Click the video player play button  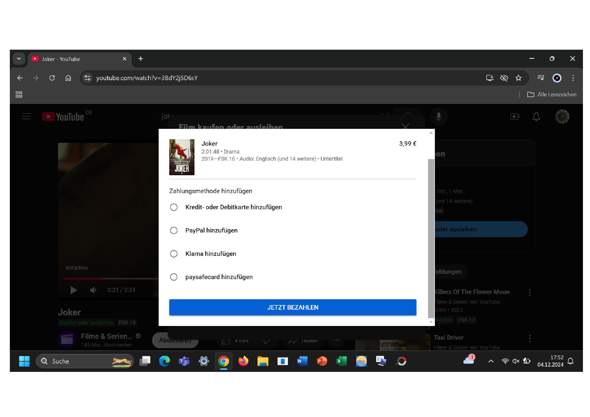point(73,290)
